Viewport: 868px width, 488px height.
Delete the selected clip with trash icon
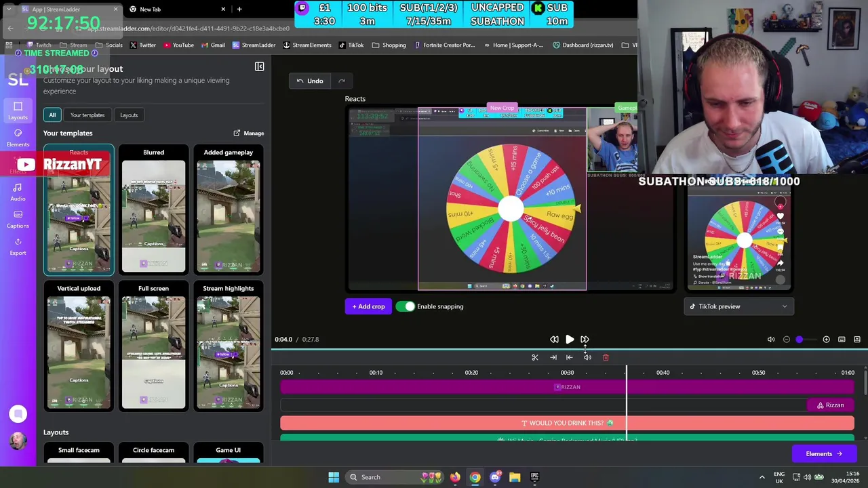pyautogui.click(x=606, y=358)
